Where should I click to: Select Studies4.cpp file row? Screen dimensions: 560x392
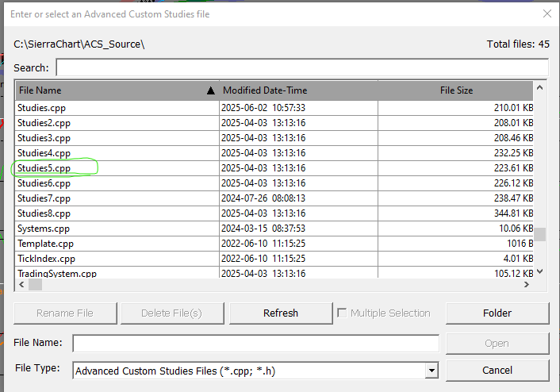[274, 153]
